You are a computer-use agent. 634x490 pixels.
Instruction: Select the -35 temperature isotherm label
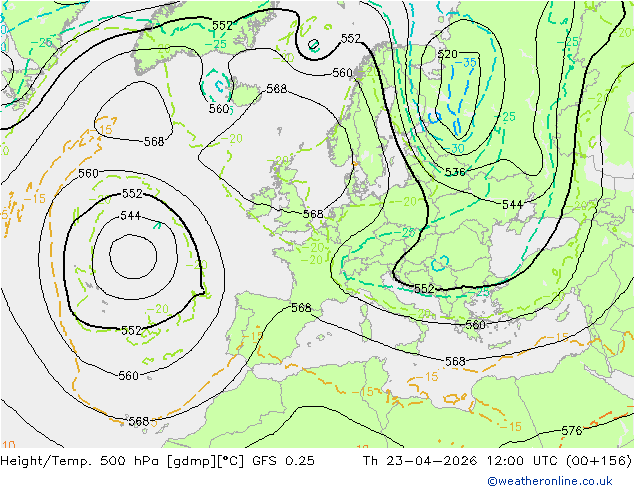click(x=466, y=63)
